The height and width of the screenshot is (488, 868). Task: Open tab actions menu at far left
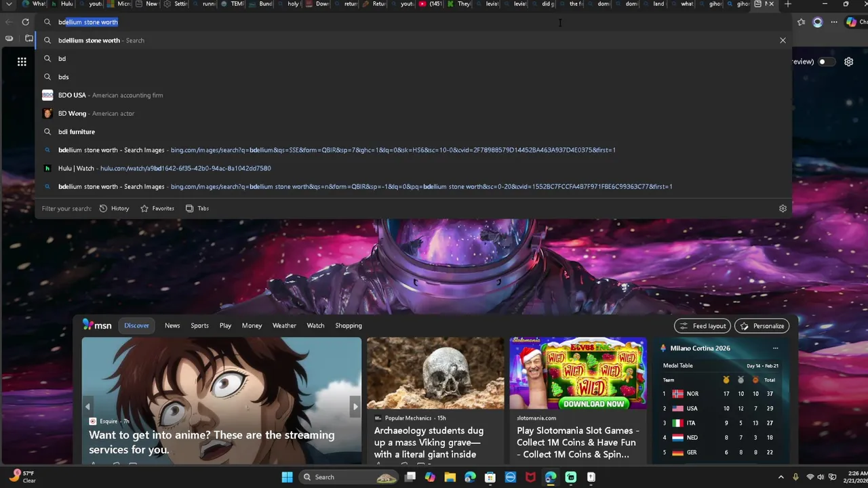point(9,4)
